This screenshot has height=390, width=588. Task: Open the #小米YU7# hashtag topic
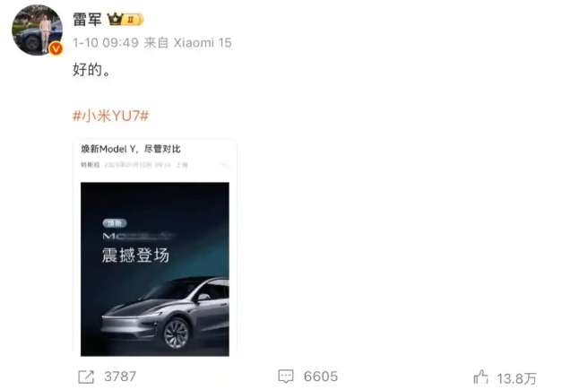pyautogui.click(x=110, y=116)
